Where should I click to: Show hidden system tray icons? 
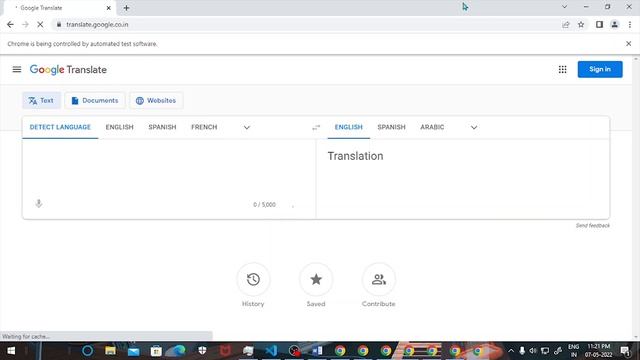click(x=511, y=351)
